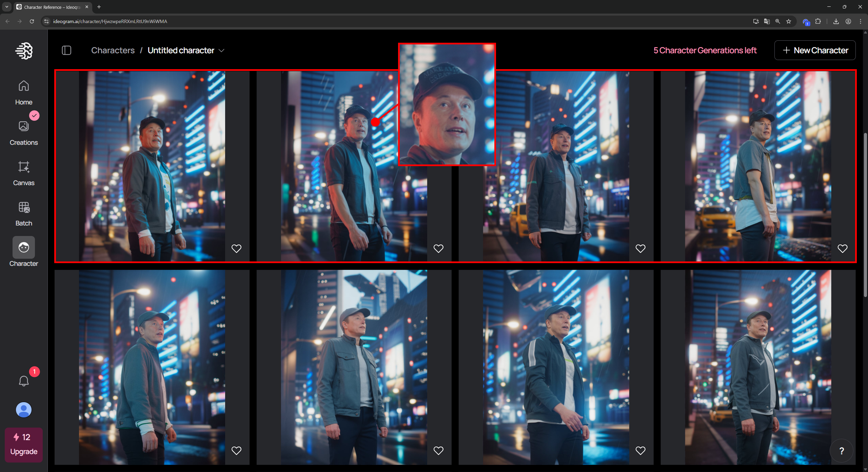Click the user profile avatar

coord(24,410)
